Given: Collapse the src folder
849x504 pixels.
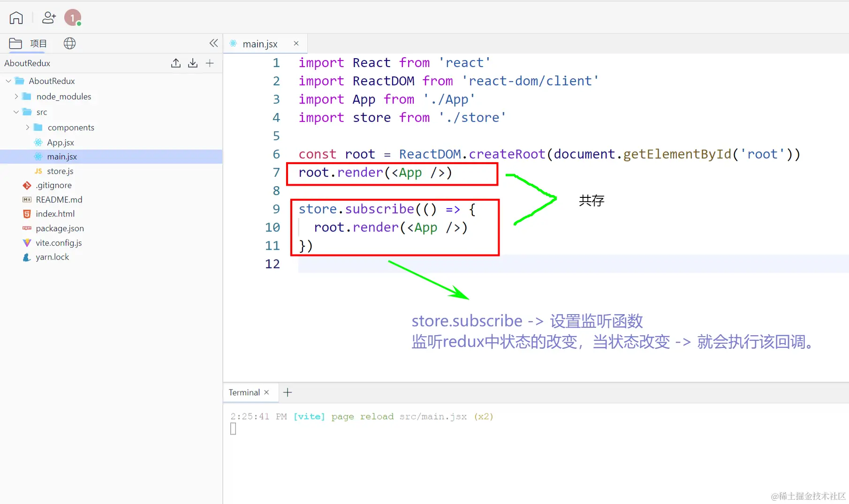Looking at the screenshot, I should coord(16,112).
